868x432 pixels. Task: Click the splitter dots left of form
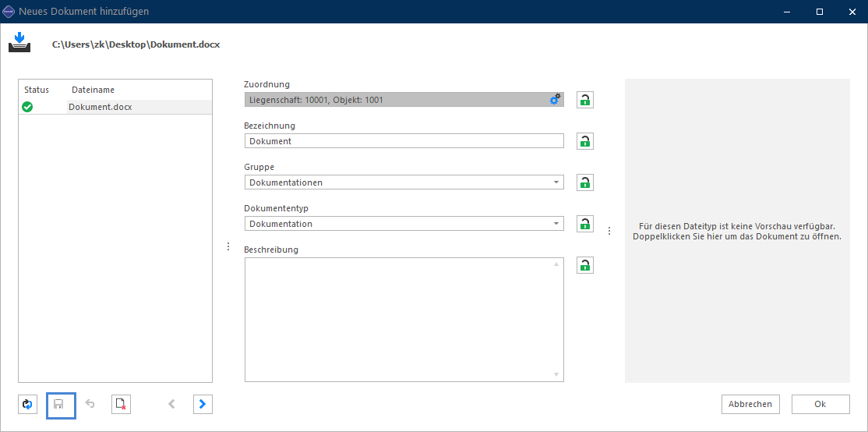(228, 246)
